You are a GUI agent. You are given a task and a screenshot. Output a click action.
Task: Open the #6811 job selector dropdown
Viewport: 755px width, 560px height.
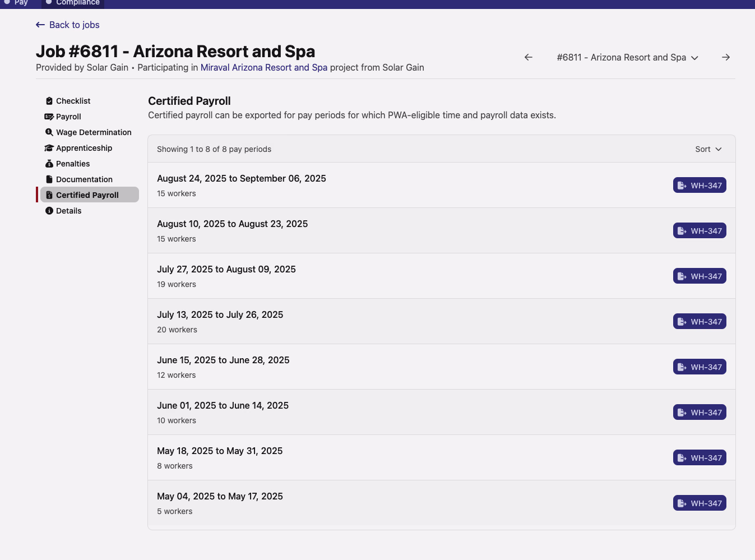pos(627,57)
